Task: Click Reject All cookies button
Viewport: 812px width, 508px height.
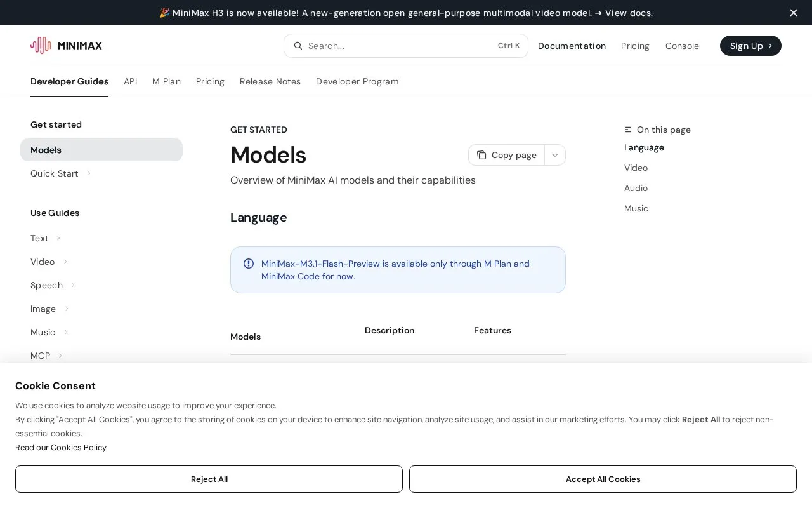Action: tap(209, 479)
